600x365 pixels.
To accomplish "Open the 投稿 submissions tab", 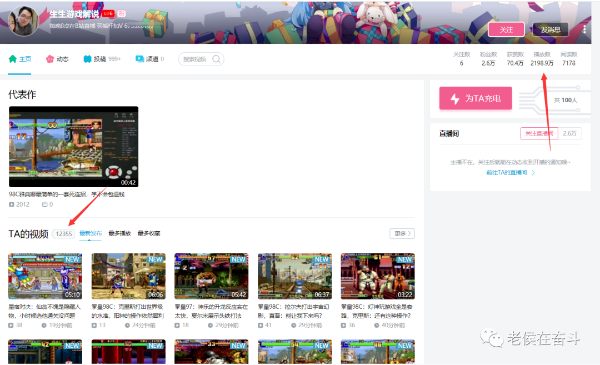I will click(101, 59).
